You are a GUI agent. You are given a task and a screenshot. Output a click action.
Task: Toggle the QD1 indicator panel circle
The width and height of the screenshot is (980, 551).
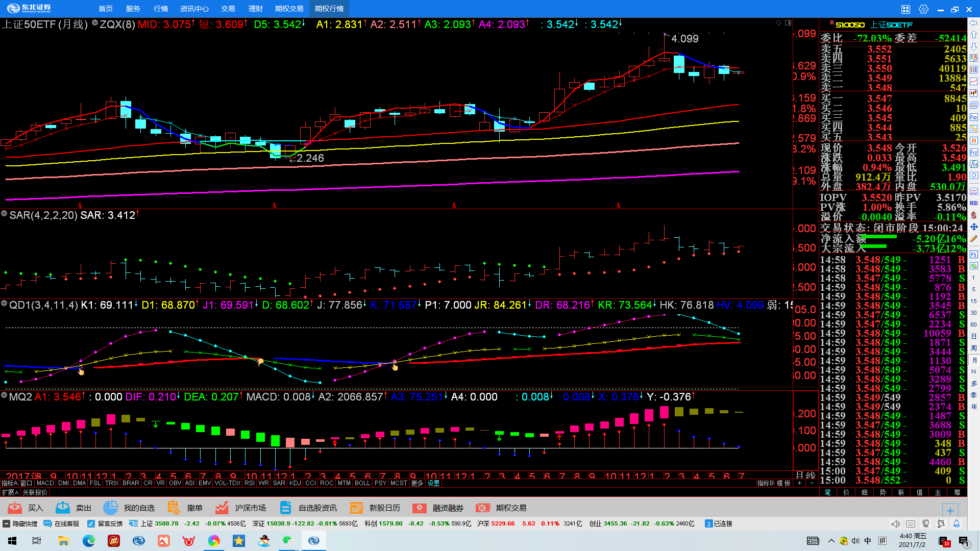point(4,304)
